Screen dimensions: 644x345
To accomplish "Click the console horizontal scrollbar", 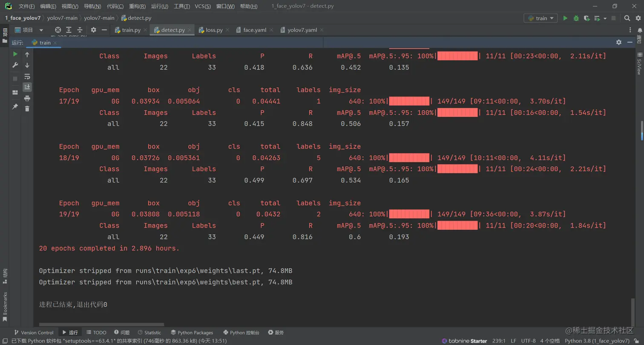I will click(x=101, y=324).
